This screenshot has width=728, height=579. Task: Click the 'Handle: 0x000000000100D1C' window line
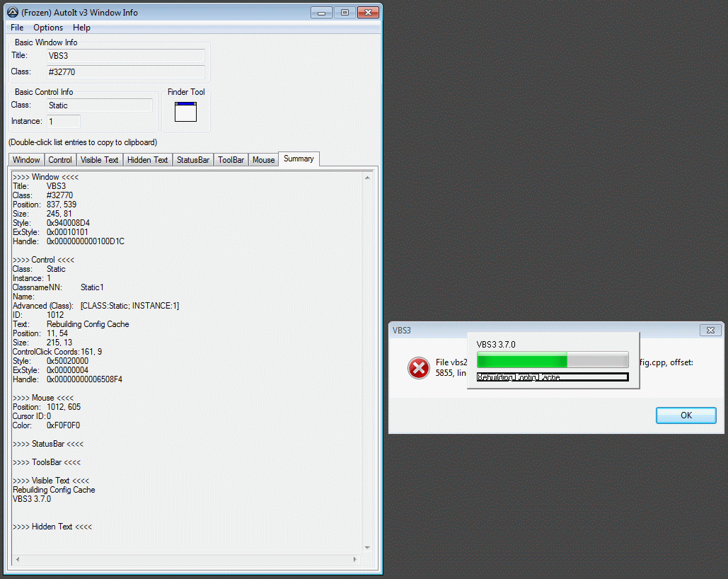[x=69, y=241]
